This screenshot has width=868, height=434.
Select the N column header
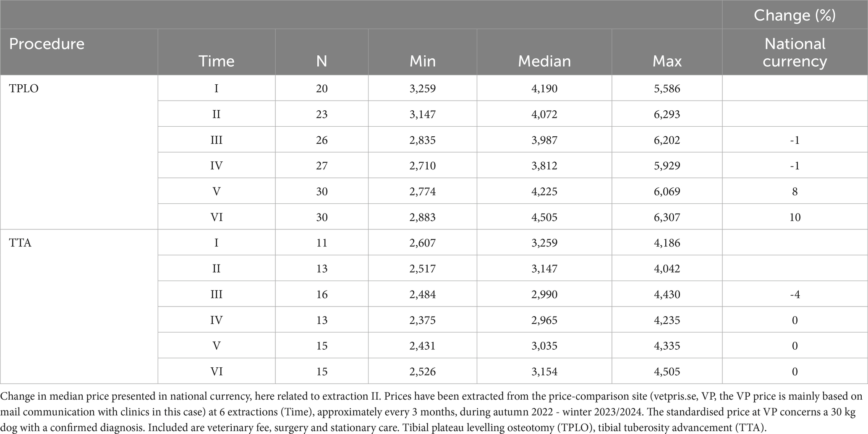click(322, 61)
